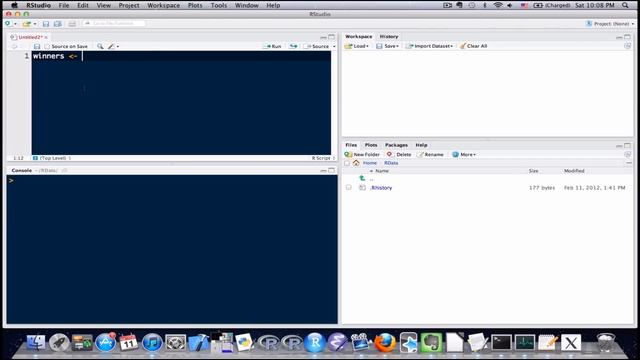Image resolution: width=640 pixels, height=360 pixels.
Task: Click the Size column header
Action: pyautogui.click(x=533, y=171)
